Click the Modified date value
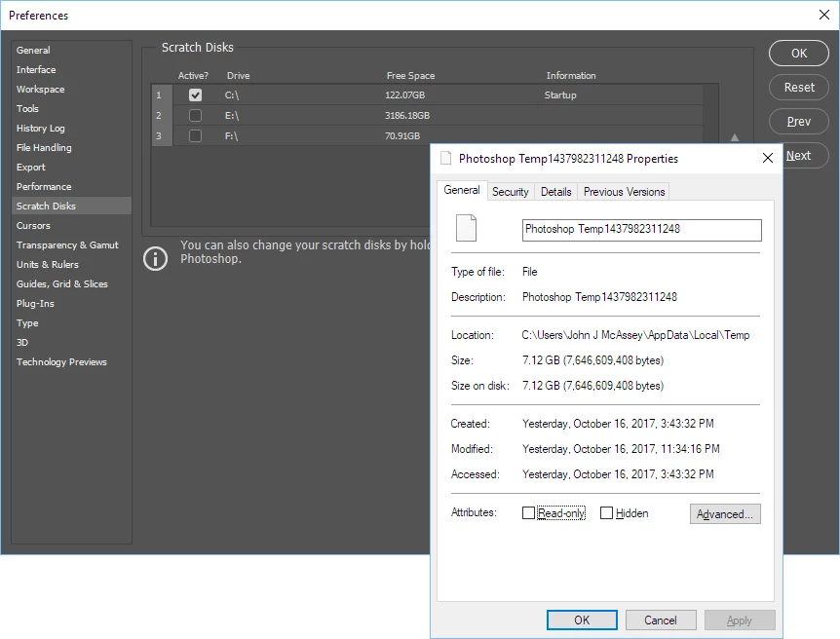Screen dimensions: 840x639 coord(621,448)
